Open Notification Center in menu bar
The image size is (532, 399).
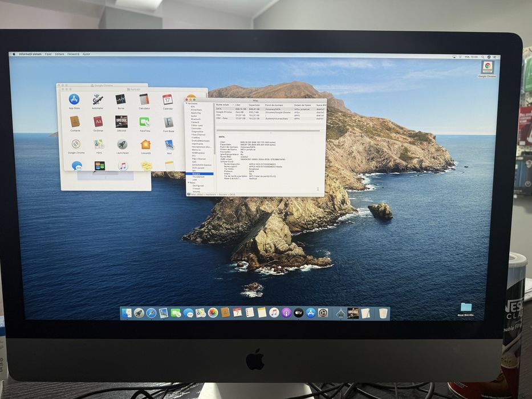point(494,57)
